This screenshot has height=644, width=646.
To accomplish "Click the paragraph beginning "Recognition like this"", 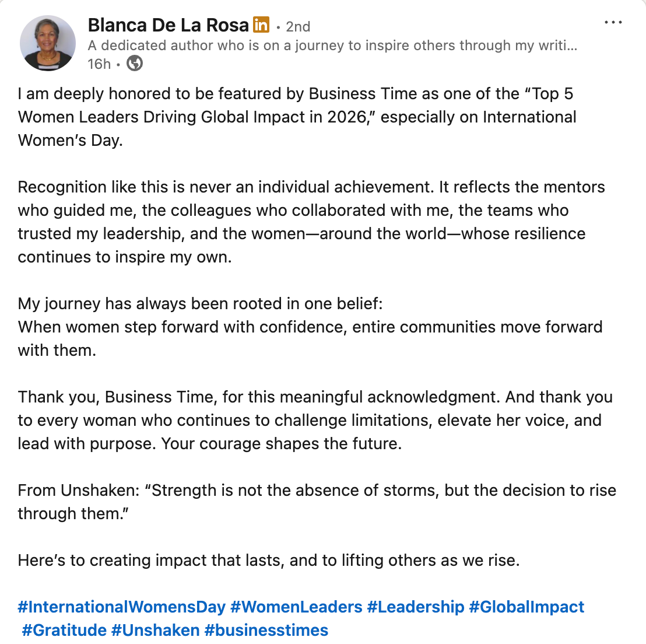I will 311,222.
